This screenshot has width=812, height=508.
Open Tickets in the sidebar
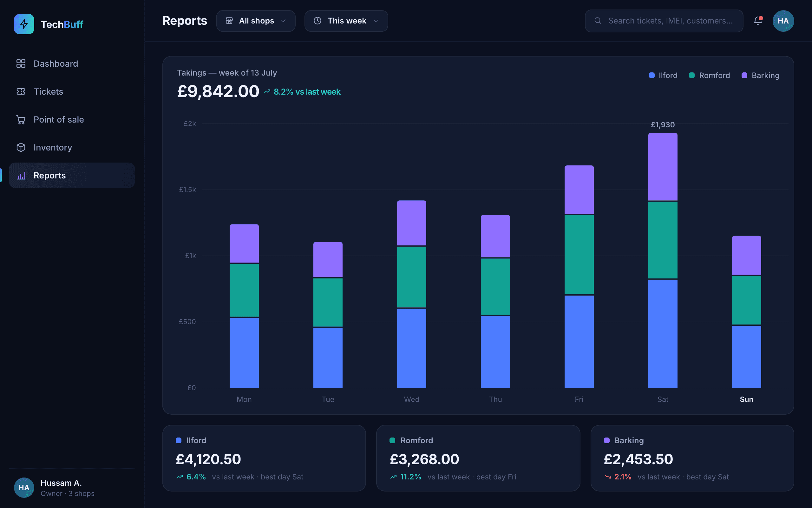point(72,91)
